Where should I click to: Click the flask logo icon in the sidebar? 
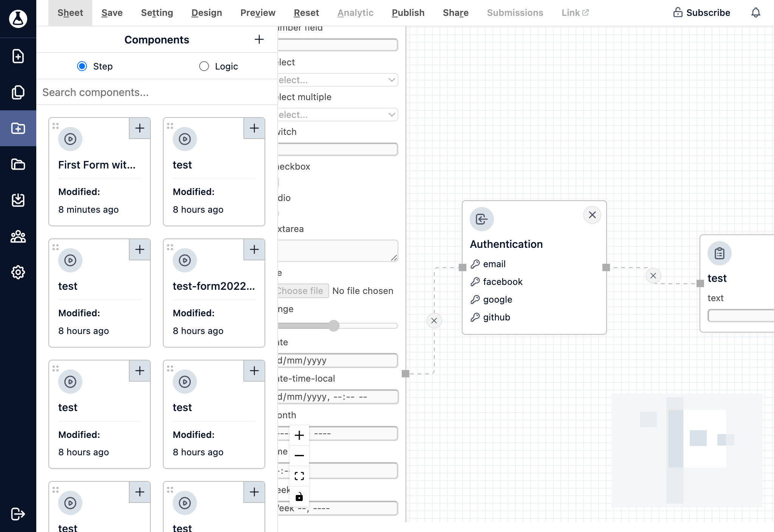[x=18, y=19]
